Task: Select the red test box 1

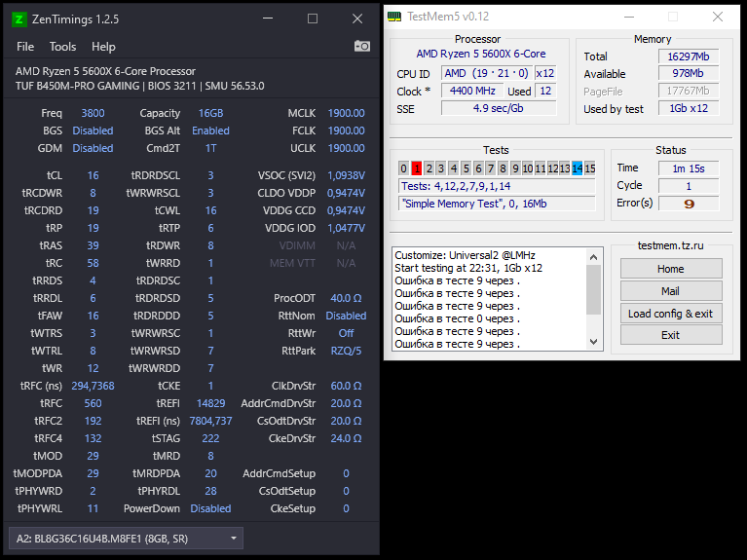Action: 417,168
